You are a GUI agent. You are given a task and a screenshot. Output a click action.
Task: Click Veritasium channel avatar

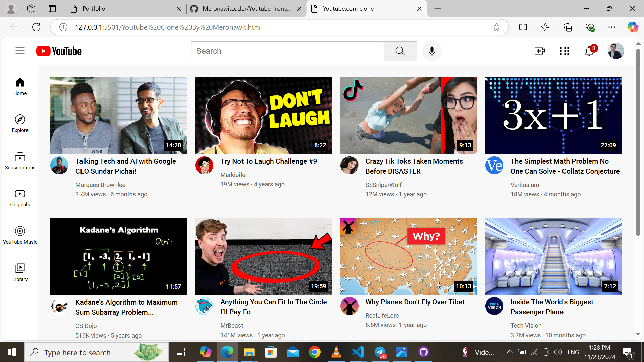(494, 165)
